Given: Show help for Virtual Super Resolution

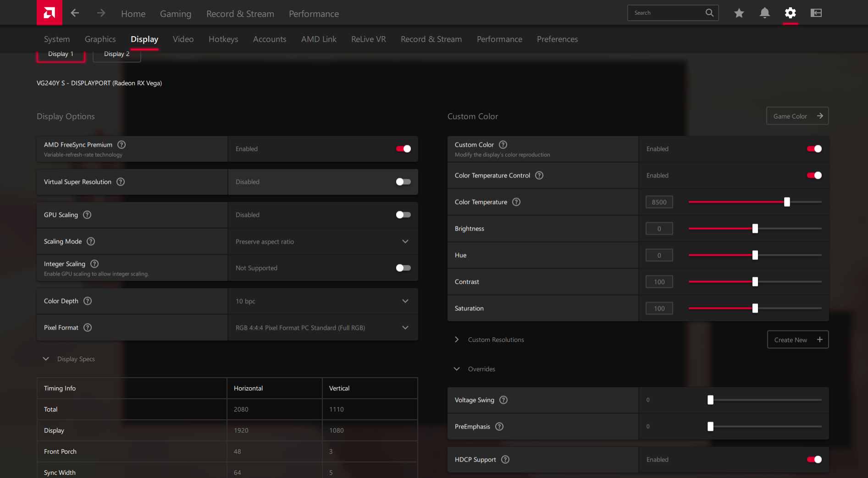Looking at the screenshot, I should (121, 181).
